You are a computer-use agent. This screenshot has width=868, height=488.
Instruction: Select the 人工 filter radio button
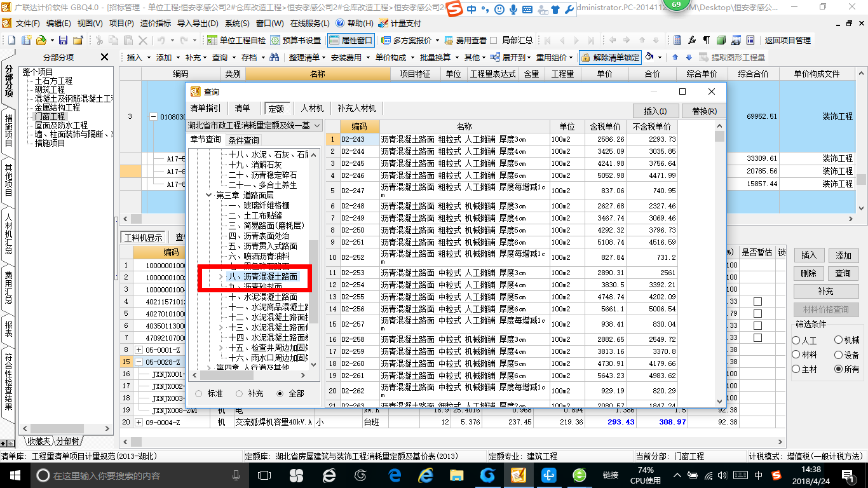click(796, 341)
